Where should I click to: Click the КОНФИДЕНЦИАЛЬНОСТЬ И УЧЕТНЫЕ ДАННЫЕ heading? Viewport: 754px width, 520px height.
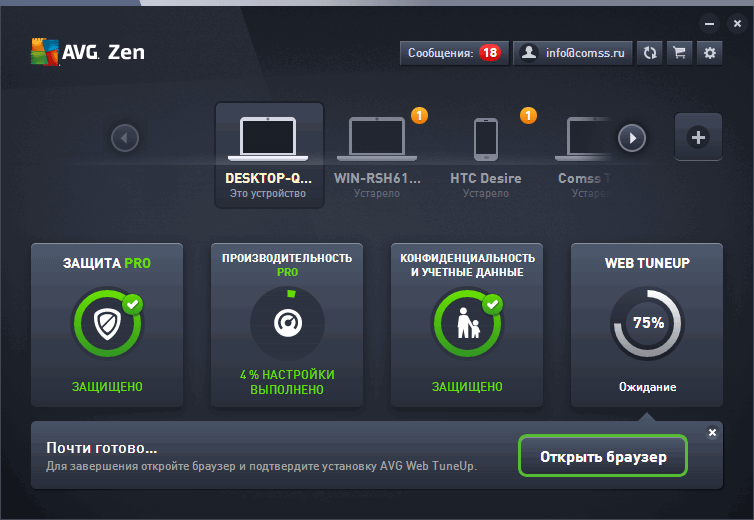pos(467,265)
